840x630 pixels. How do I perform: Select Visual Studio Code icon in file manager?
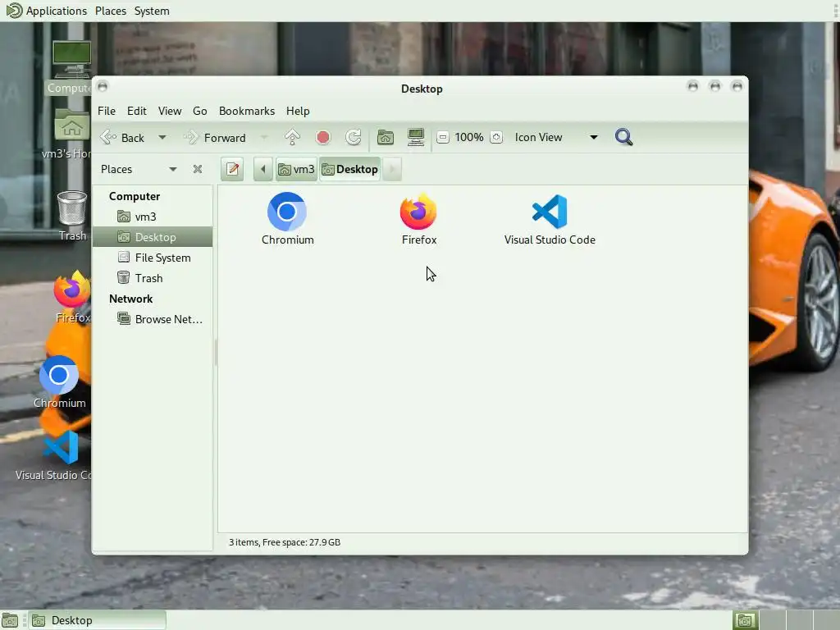(550, 212)
